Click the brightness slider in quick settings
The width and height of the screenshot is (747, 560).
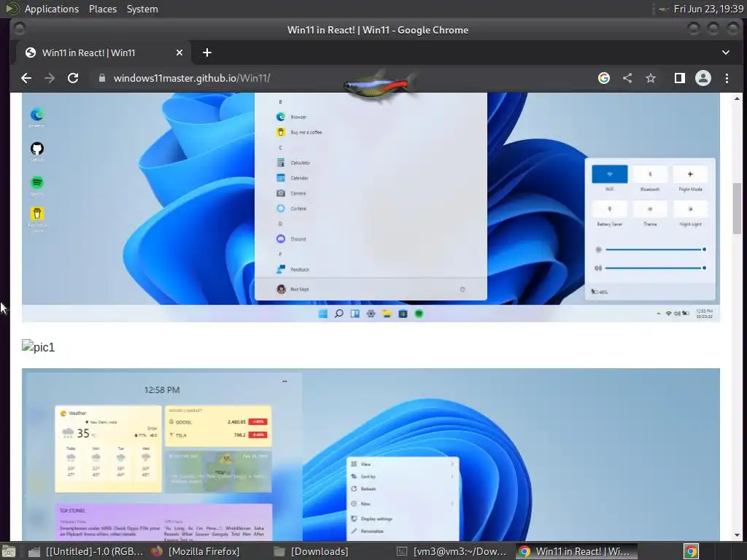point(656,249)
